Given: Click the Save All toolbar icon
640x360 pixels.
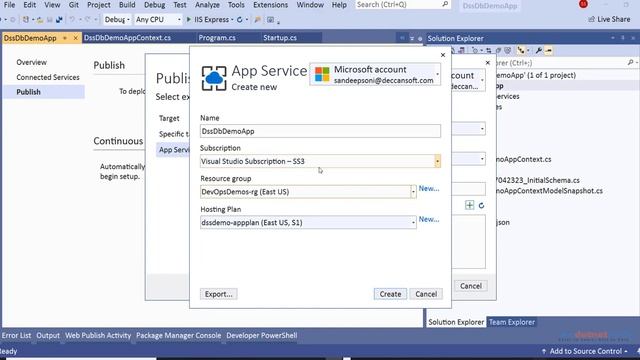Looking at the screenshot, I should 59,20.
